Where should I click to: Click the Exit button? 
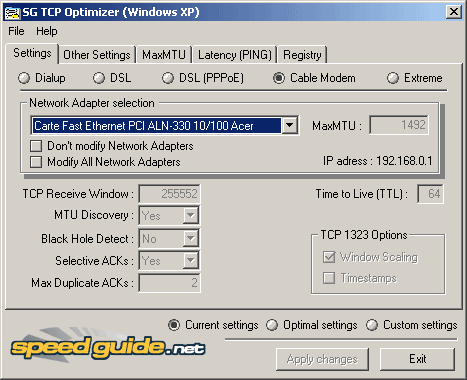click(x=417, y=359)
